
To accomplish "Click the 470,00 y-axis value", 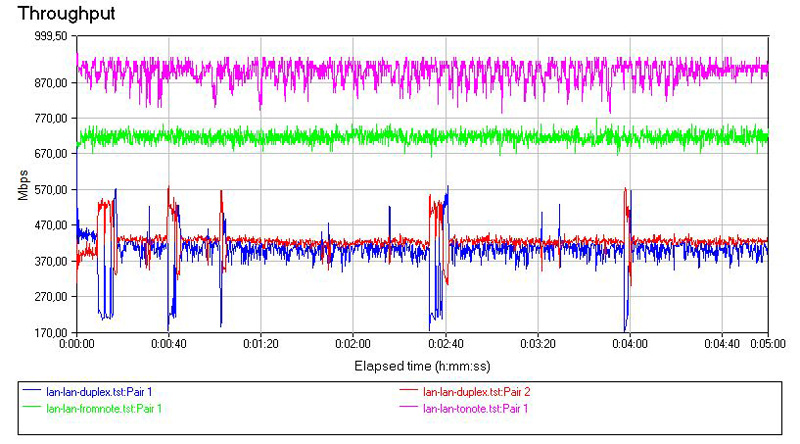I will (x=50, y=225).
